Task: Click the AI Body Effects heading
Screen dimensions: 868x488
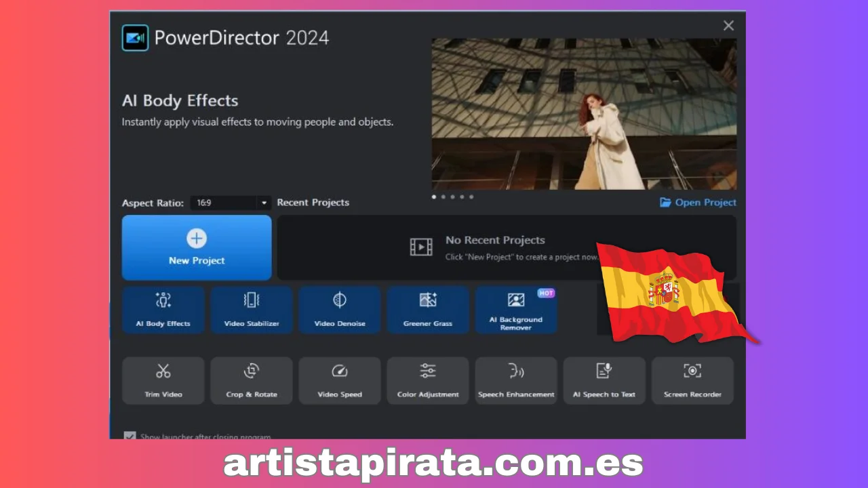Action: [180, 101]
